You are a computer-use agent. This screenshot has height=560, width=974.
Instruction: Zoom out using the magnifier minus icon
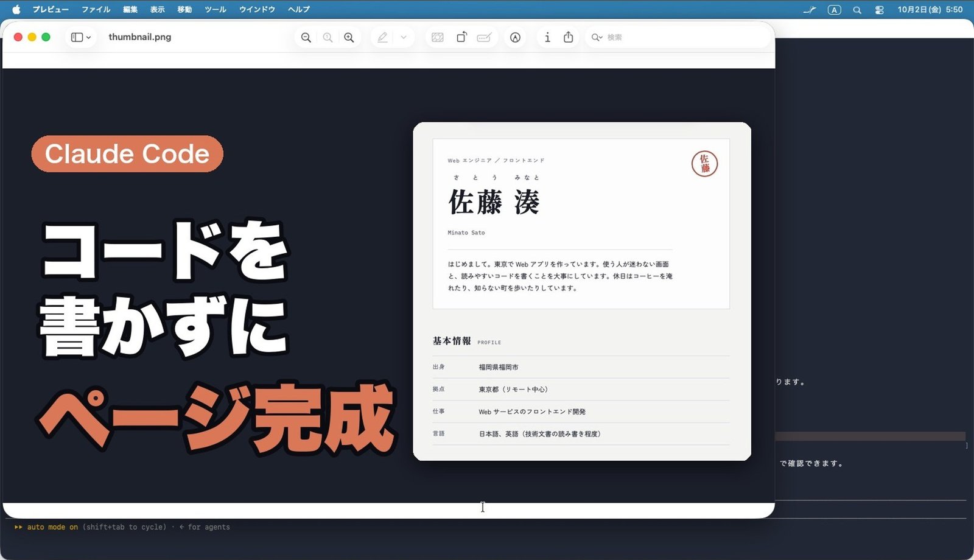coord(306,37)
